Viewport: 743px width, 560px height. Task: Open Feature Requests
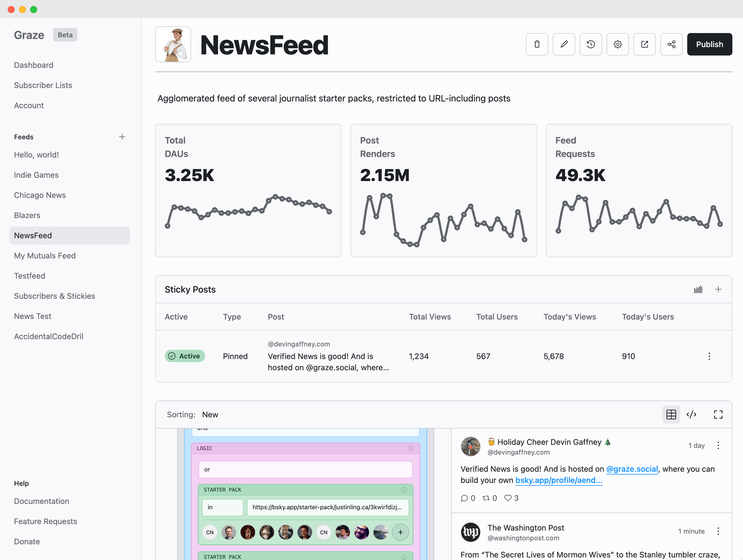[x=46, y=522]
